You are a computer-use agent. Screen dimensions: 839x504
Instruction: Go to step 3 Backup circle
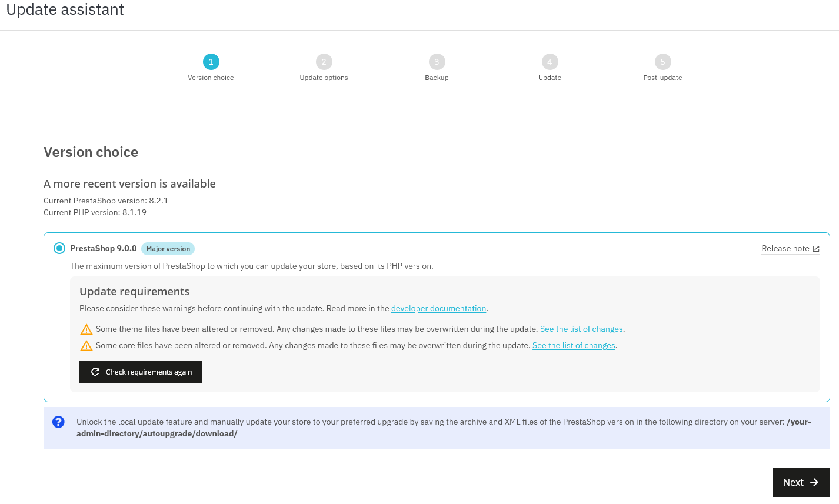click(437, 62)
